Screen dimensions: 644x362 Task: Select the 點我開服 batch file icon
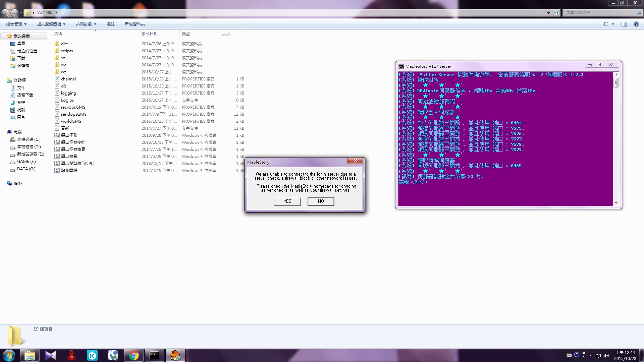[57, 171]
